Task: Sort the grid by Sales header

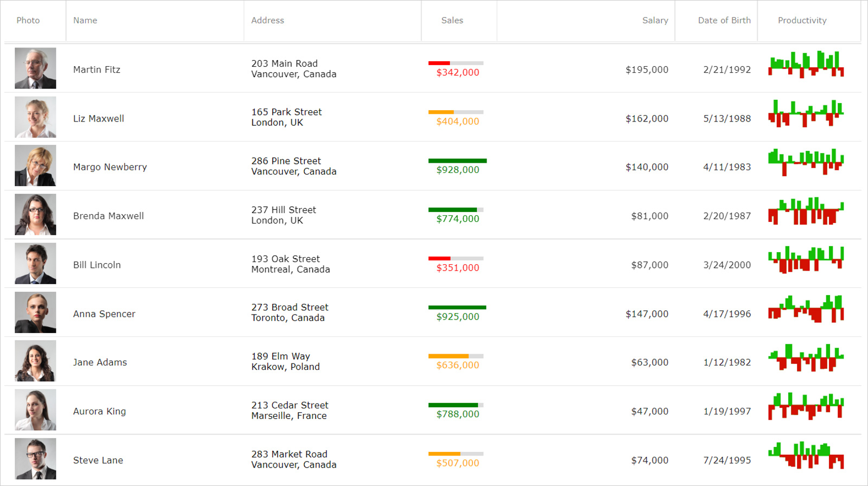Action: click(x=452, y=21)
